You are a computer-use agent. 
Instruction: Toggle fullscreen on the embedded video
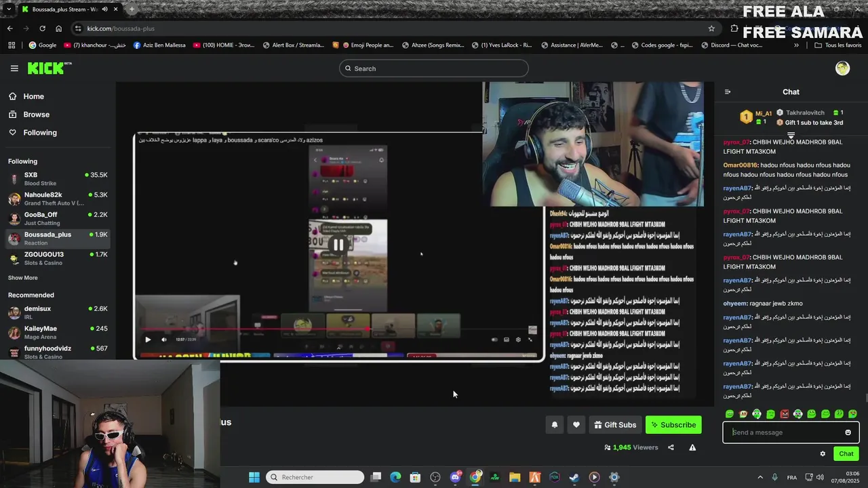pos(530,340)
